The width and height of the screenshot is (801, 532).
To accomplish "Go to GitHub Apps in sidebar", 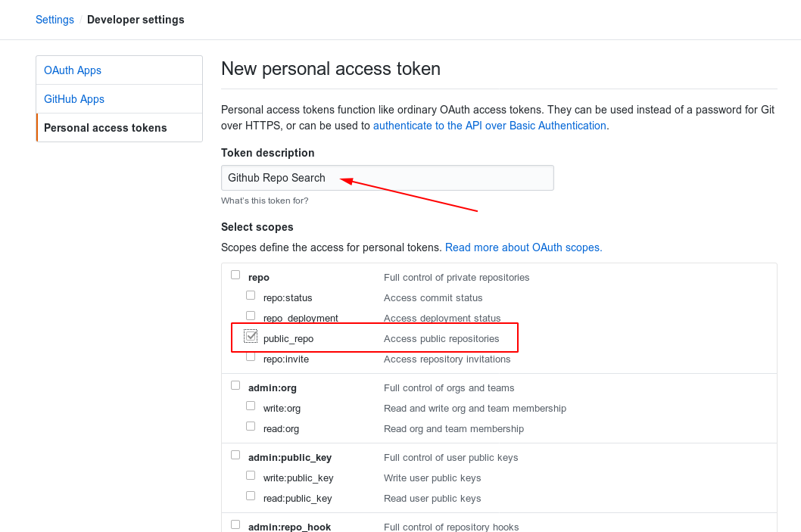I will click(x=74, y=99).
